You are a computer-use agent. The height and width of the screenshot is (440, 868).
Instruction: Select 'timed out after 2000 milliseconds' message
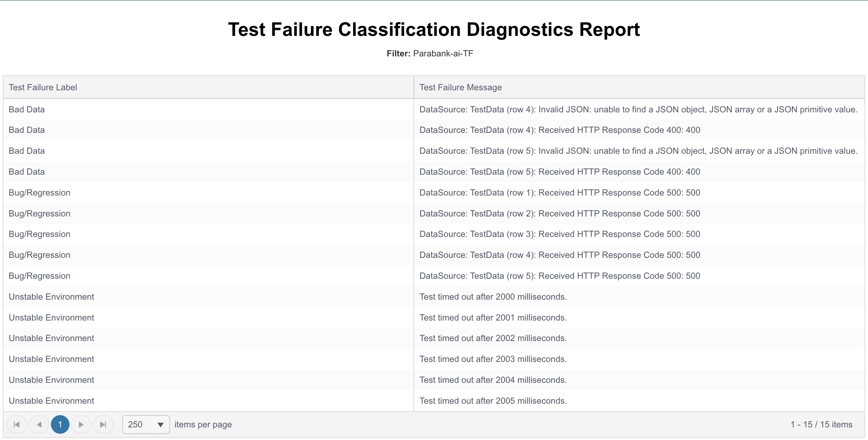493,297
